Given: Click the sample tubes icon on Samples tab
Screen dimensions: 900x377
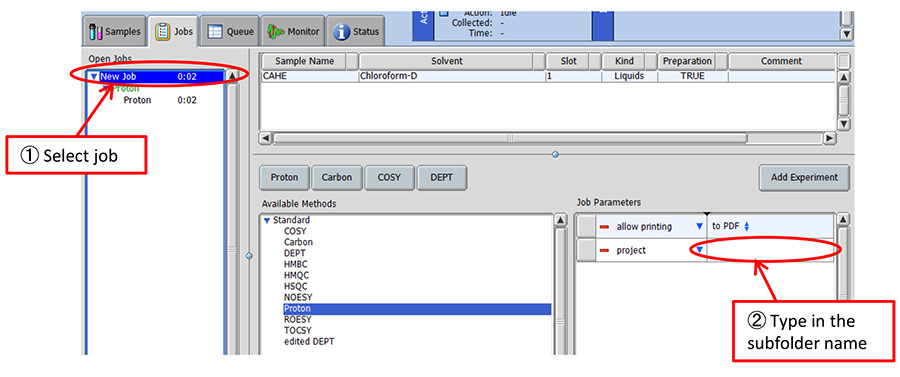Looking at the screenshot, I should tap(96, 32).
